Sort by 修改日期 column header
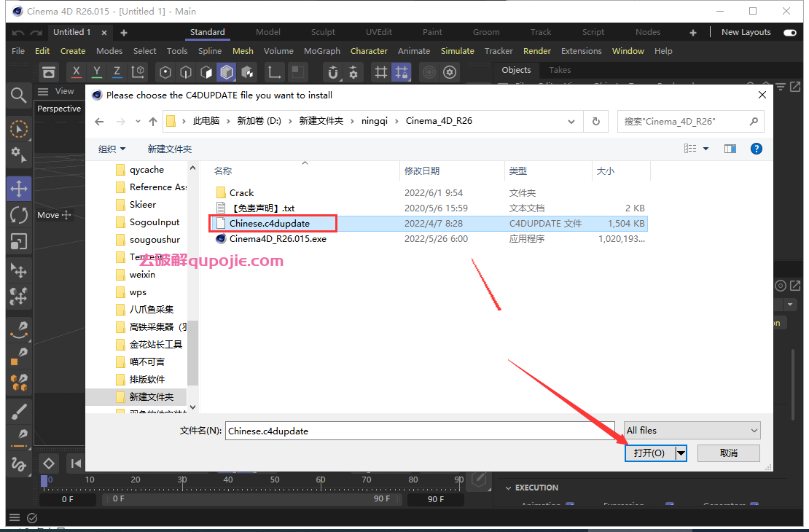The width and height of the screenshot is (809, 532). pos(421,171)
